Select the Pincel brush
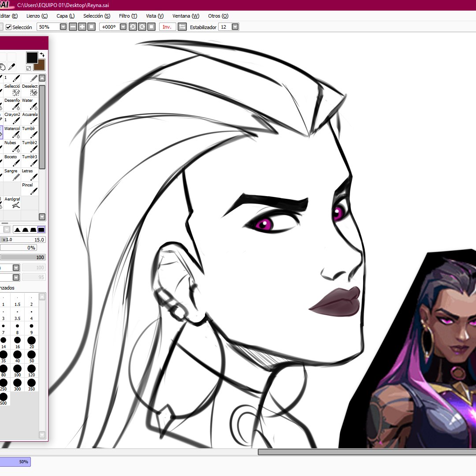 [x=30, y=189]
